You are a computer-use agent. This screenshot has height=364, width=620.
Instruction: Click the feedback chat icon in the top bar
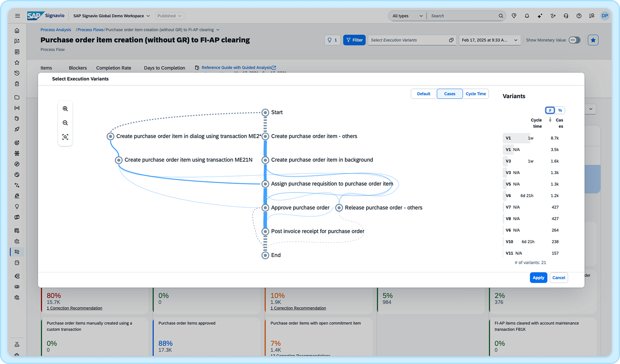592,16
